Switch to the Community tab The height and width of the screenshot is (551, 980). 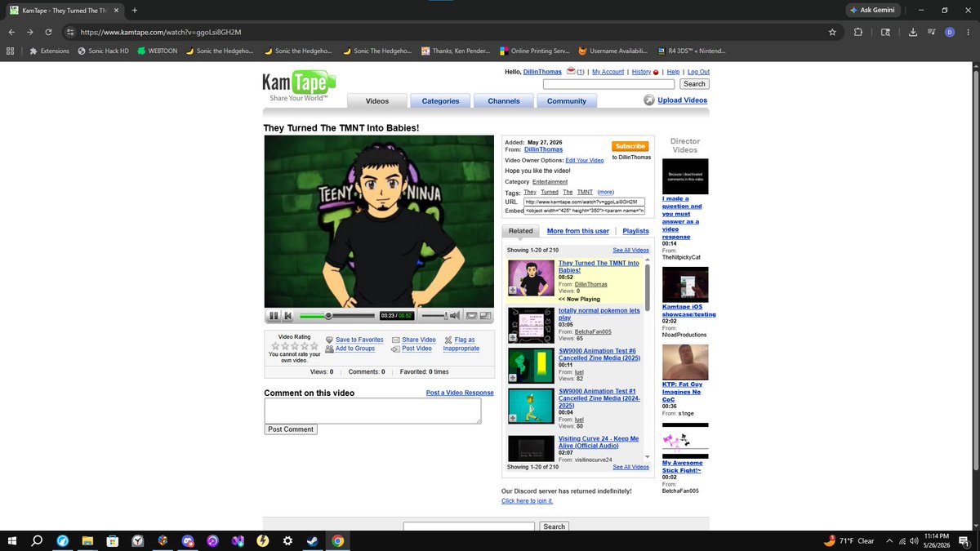[567, 100]
